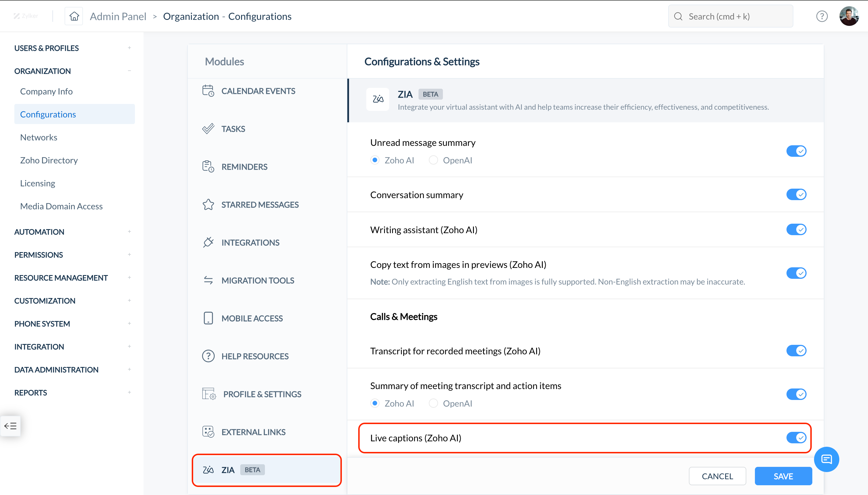Save the configuration changes

tap(783, 476)
